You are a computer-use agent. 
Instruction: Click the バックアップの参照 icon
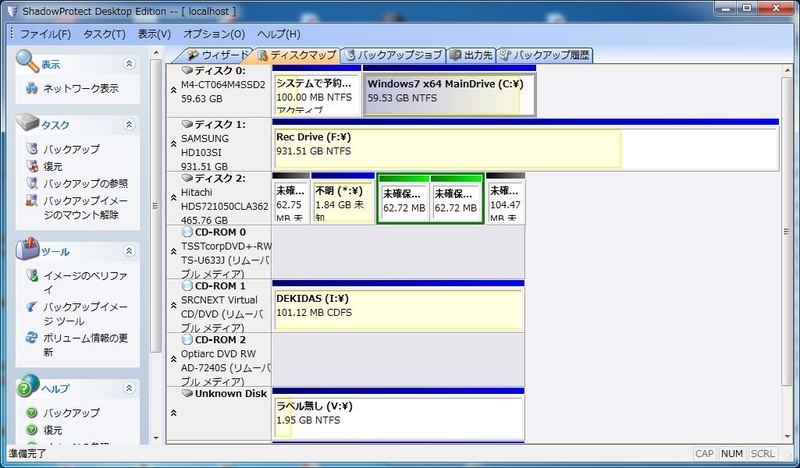point(32,183)
